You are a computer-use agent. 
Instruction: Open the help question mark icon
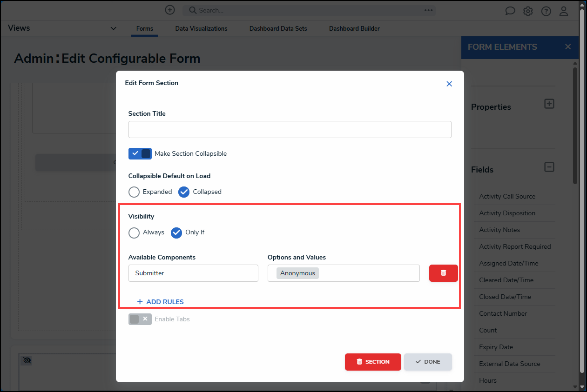[x=546, y=11]
